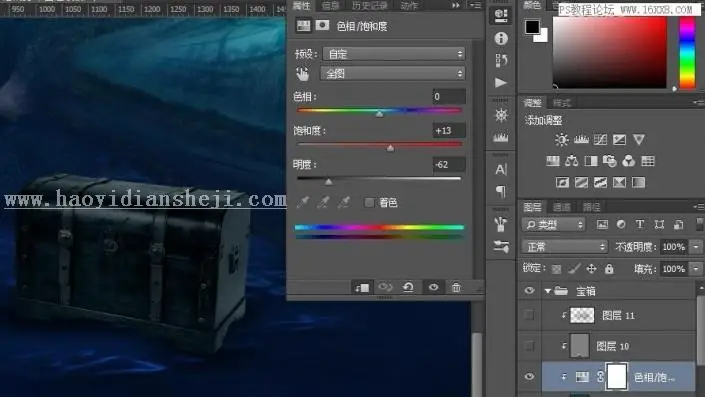Lock image pixels brush toggle

(574, 269)
